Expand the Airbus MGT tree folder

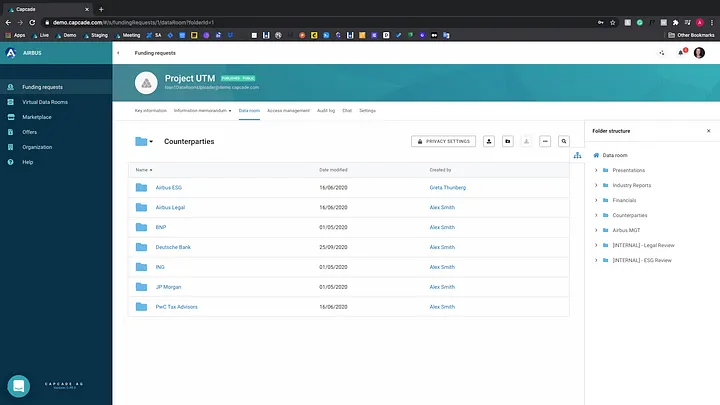[596, 230]
